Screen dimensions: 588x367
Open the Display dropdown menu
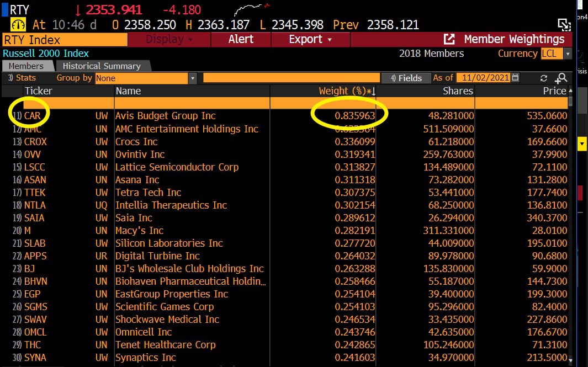click(x=169, y=39)
